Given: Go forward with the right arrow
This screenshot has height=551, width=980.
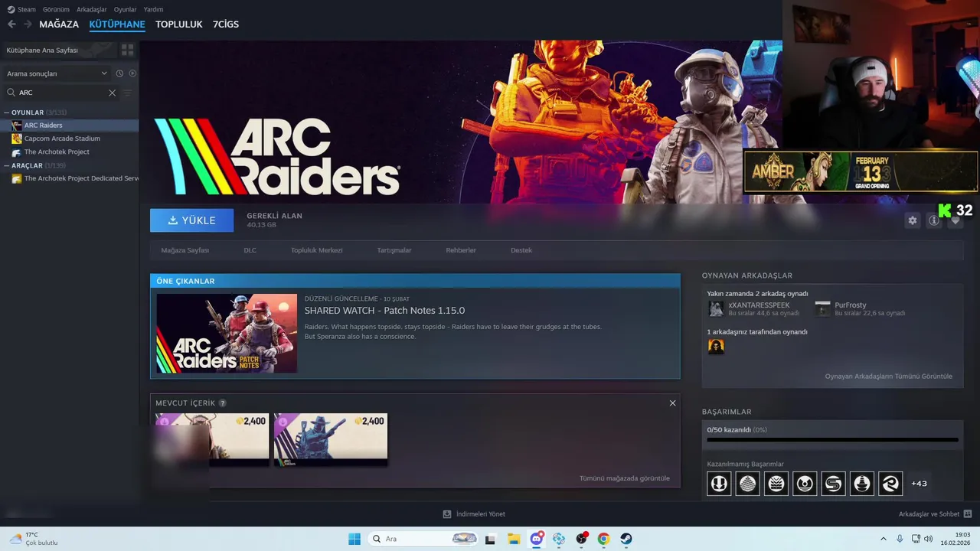Looking at the screenshot, I should click(28, 24).
